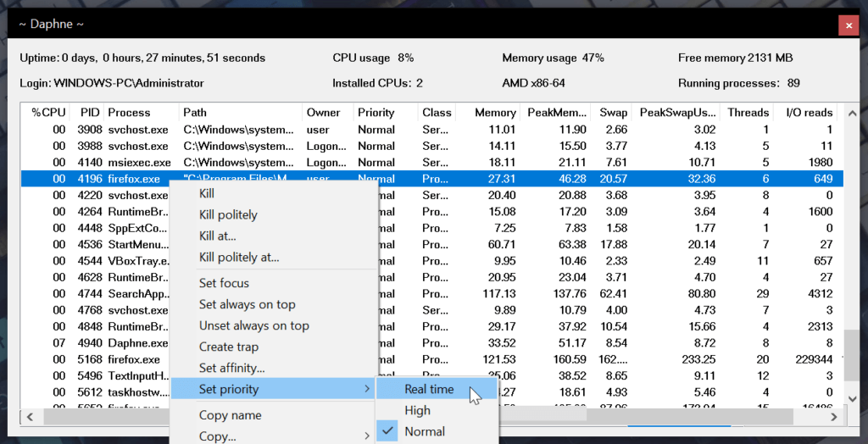The height and width of the screenshot is (444, 868).
Task: Expand the Set priority submenu arrow
Action: click(366, 389)
